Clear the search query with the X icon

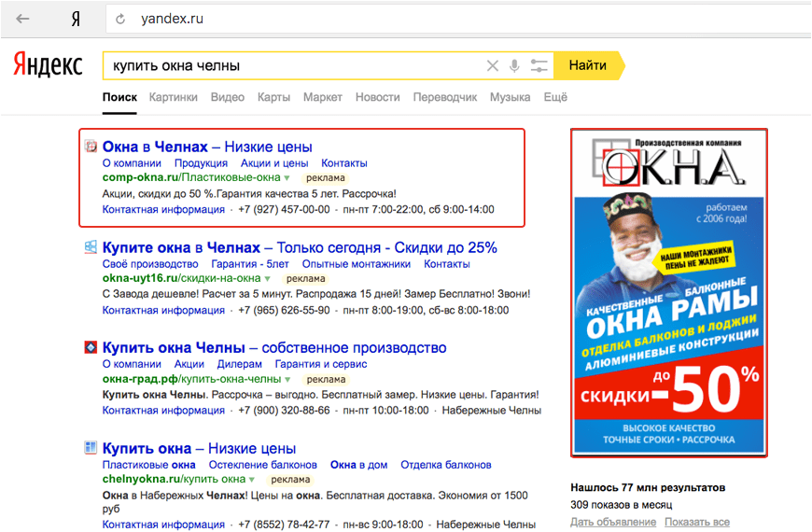pos(493,65)
